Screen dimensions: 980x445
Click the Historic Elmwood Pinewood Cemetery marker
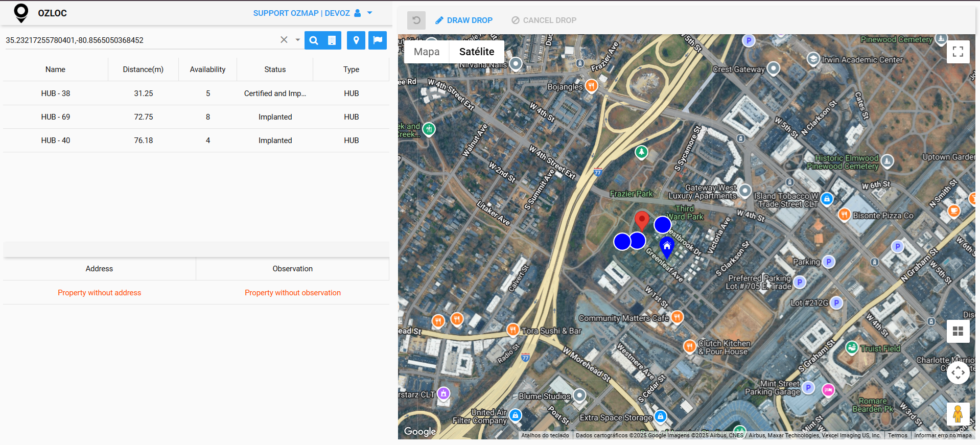tap(888, 161)
